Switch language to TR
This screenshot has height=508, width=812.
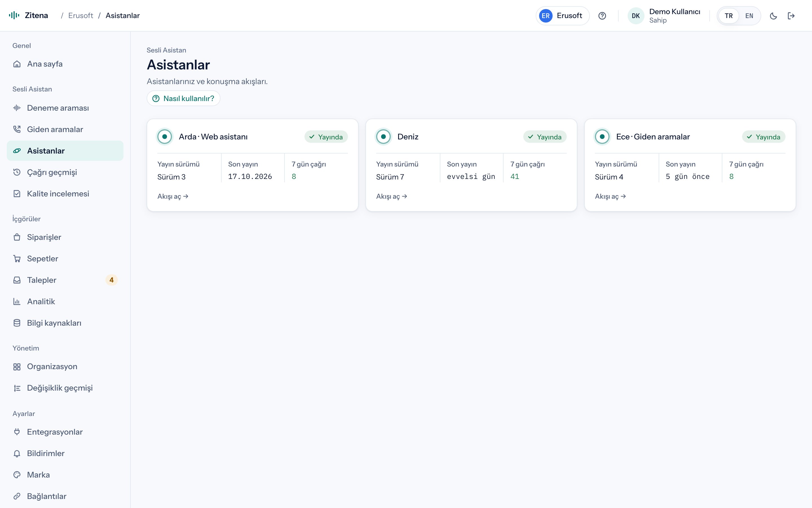click(x=729, y=16)
